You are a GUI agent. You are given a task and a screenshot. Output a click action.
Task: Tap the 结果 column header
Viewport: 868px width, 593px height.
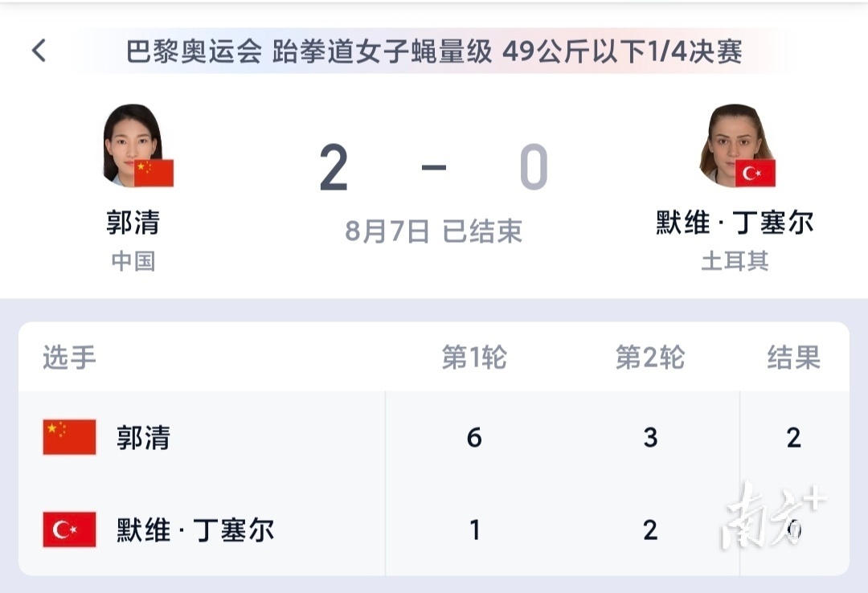click(x=793, y=358)
